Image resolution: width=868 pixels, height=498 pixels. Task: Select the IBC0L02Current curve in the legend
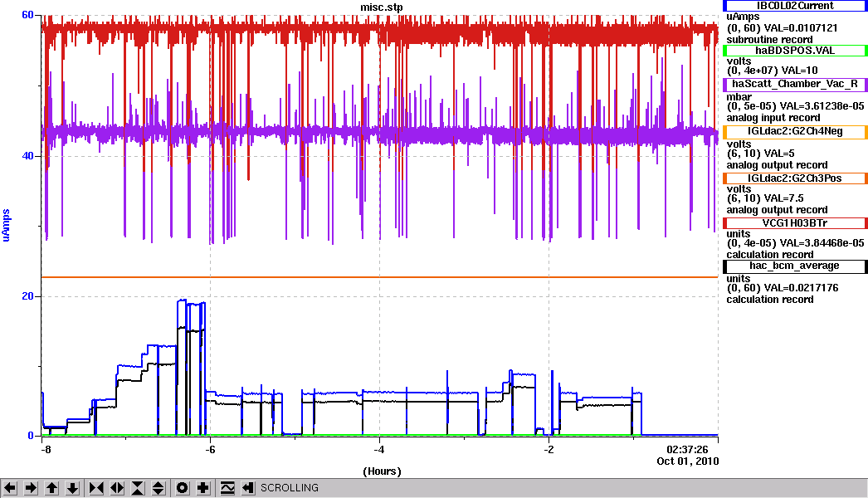795,6
